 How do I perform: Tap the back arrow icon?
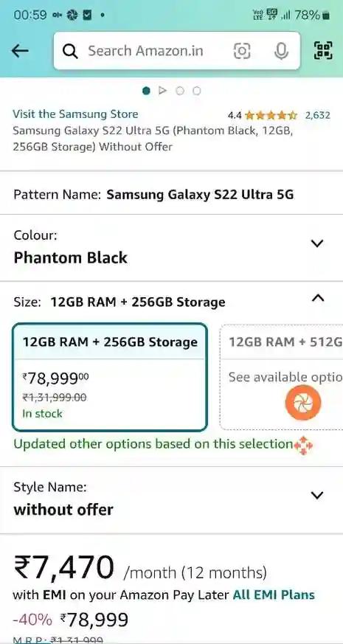(x=20, y=51)
